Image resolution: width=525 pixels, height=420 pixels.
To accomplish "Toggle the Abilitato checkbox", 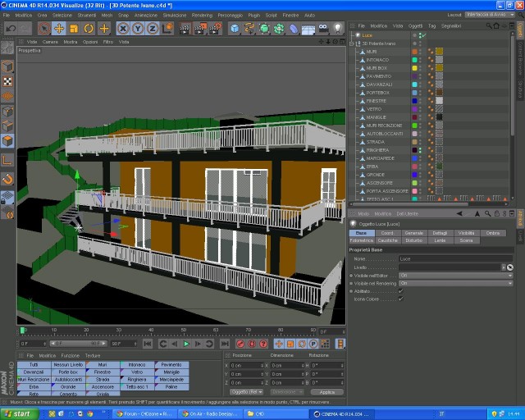I will [401, 291].
